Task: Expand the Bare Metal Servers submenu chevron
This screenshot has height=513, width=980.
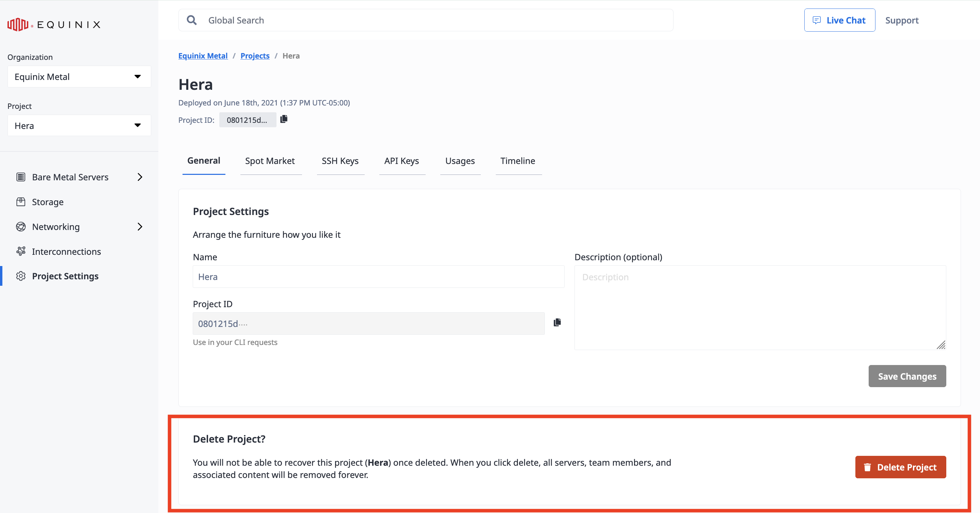Action: [x=140, y=177]
